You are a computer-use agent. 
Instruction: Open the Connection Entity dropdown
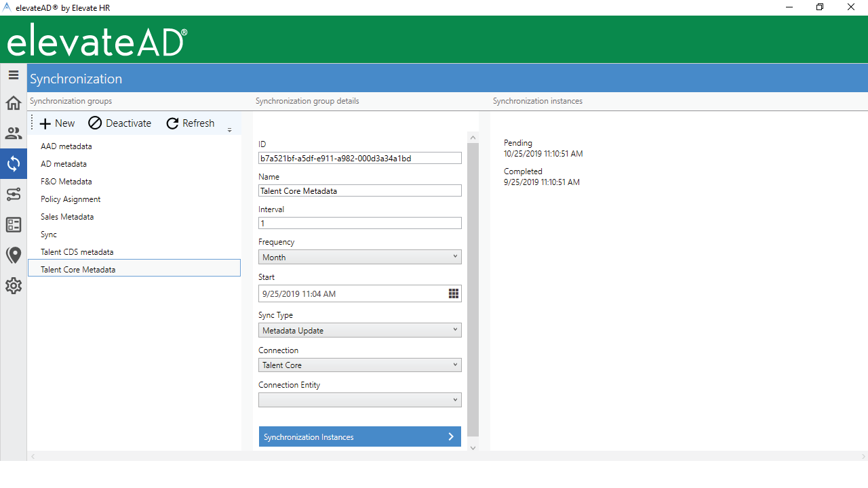(360, 400)
